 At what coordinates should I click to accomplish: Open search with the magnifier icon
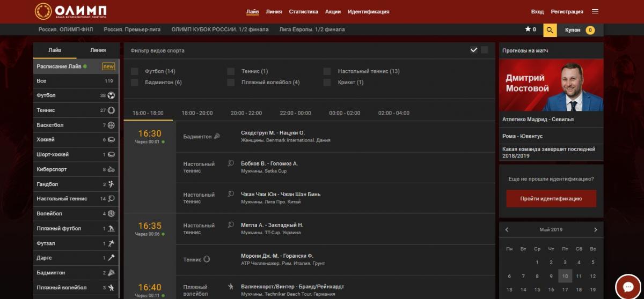click(x=550, y=30)
